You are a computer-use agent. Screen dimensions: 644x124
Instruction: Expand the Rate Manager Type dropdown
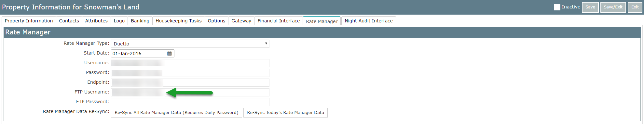pos(190,43)
